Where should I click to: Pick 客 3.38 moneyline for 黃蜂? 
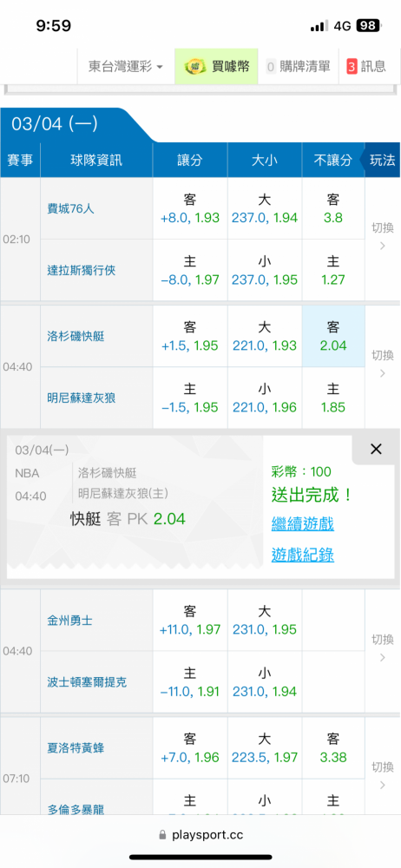point(333,748)
